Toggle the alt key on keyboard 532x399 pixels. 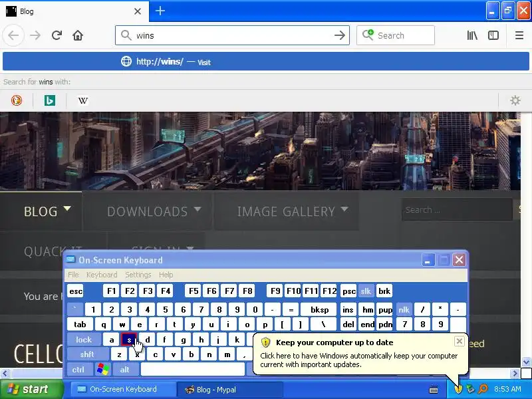[125, 369]
